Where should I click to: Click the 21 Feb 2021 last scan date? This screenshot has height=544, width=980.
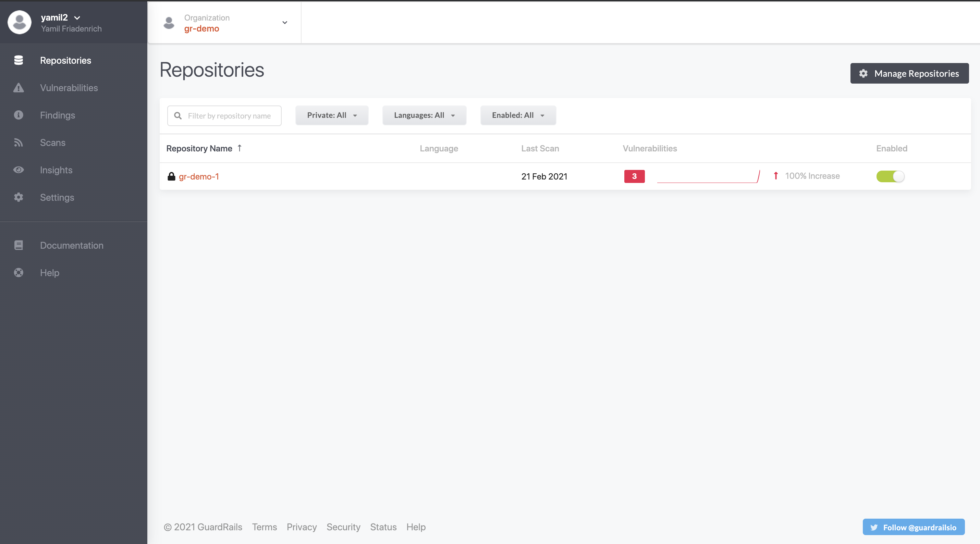tap(544, 176)
